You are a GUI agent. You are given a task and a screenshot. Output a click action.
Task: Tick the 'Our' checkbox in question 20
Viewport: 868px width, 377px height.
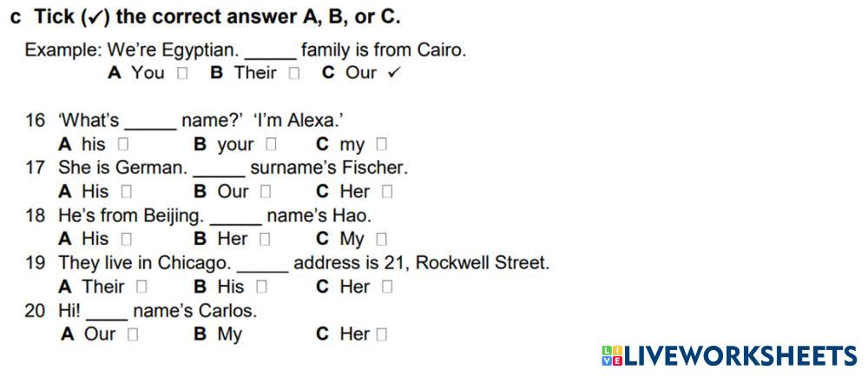[x=132, y=334]
